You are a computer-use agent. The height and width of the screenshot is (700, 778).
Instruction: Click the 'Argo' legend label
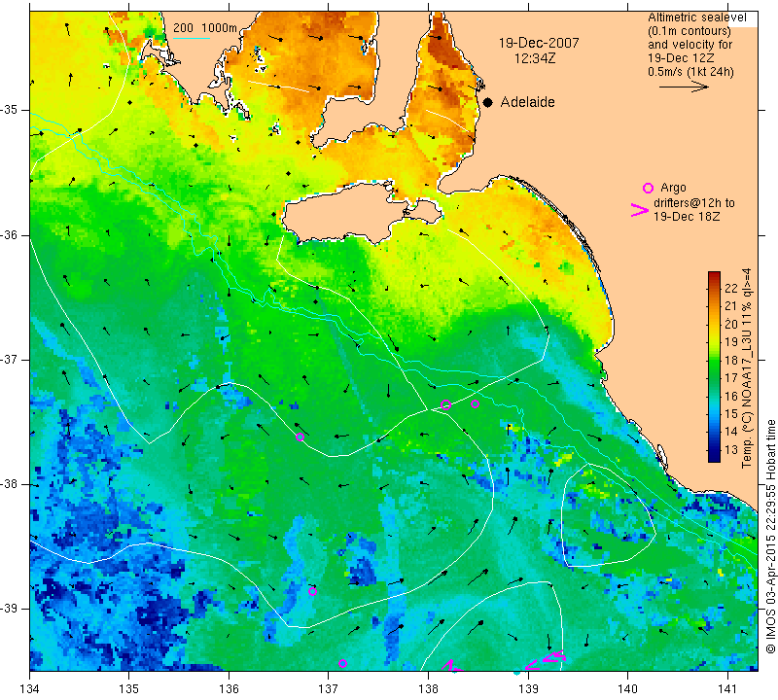(x=673, y=188)
